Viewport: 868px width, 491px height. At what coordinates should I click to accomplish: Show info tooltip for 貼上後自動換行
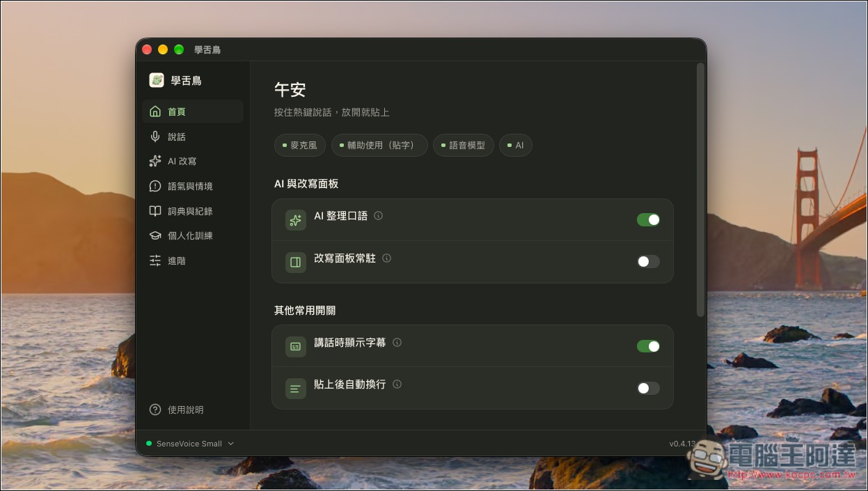[x=397, y=384]
